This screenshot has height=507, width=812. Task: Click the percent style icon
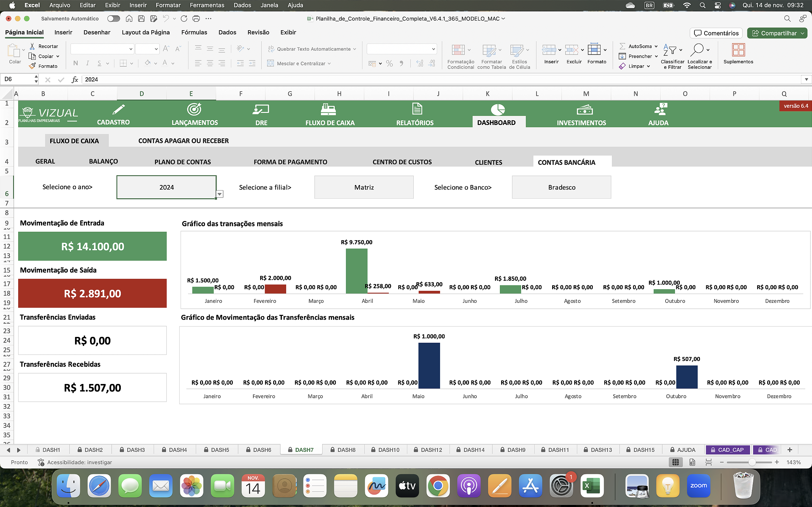click(389, 63)
